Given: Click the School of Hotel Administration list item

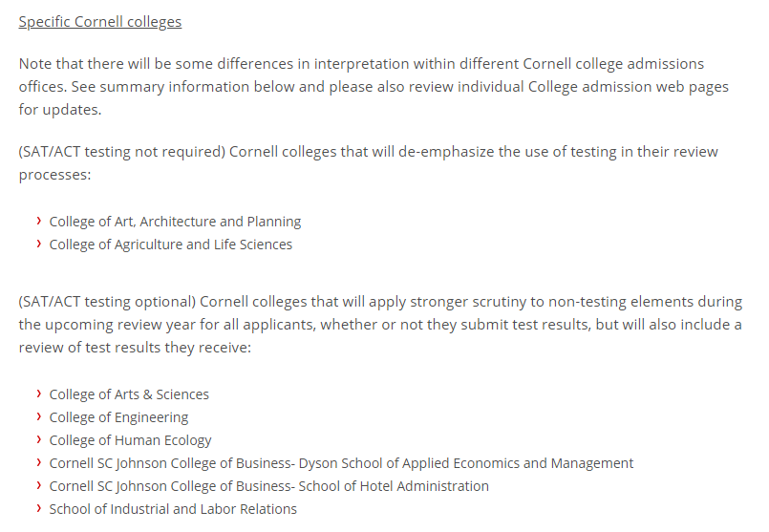Looking at the screenshot, I should pos(268,486).
